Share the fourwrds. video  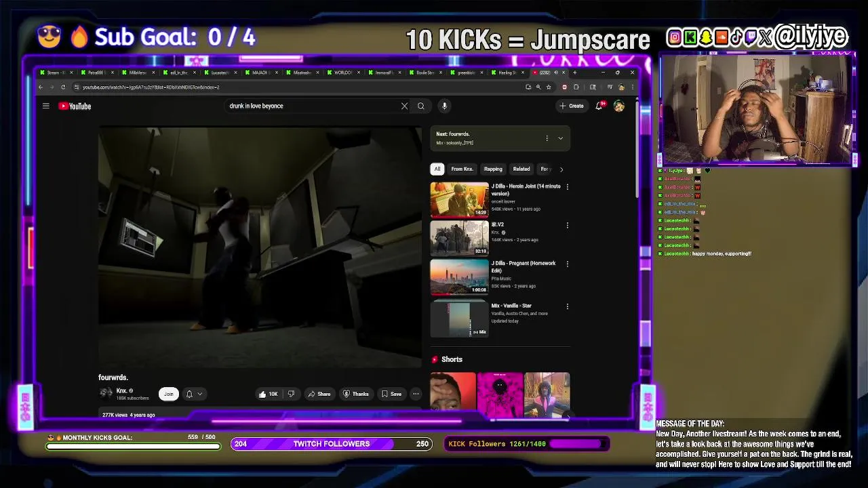[319, 394]
